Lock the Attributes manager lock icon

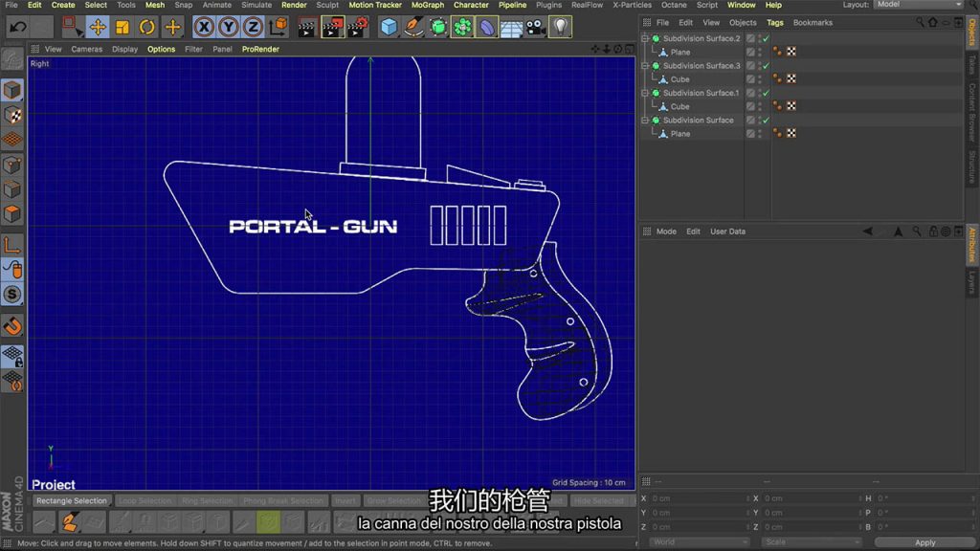933,231
